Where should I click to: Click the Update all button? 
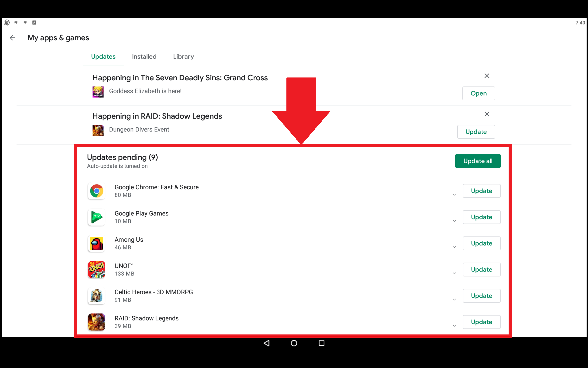(x=478, y=161)
